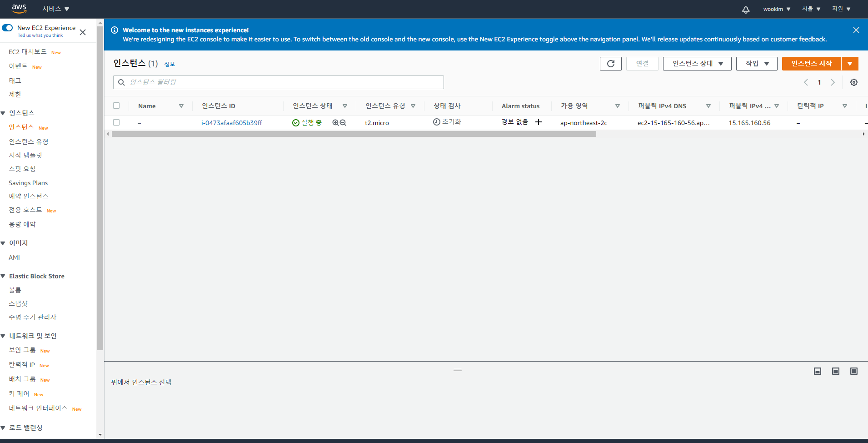
Task: Go to EC2 대시보드
Action: coord(28,52)
